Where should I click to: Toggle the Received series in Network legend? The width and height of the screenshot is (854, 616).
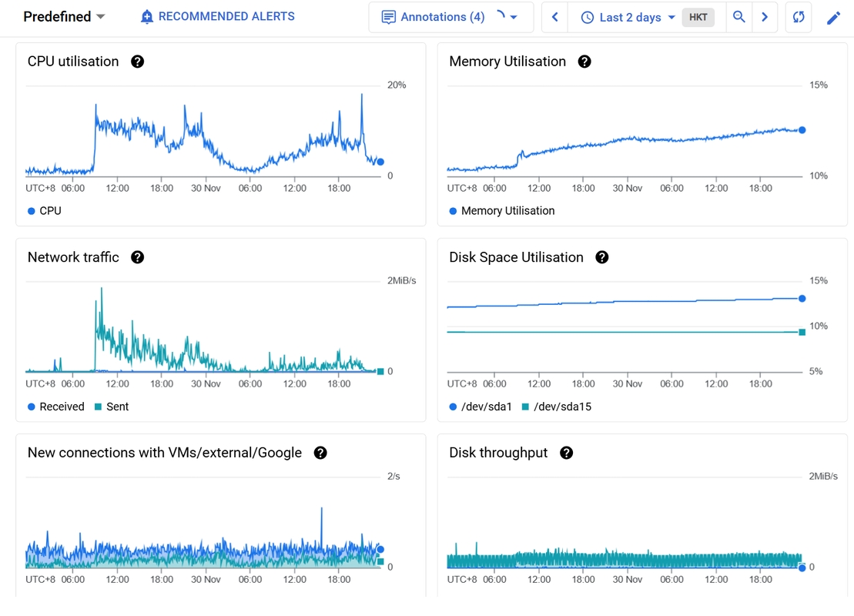(55, 407)
